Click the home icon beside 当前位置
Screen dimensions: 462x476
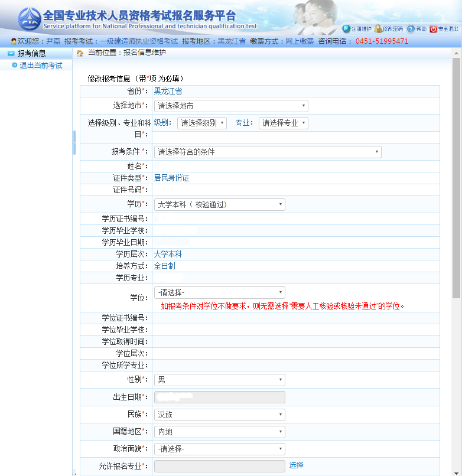pos(80,53)
